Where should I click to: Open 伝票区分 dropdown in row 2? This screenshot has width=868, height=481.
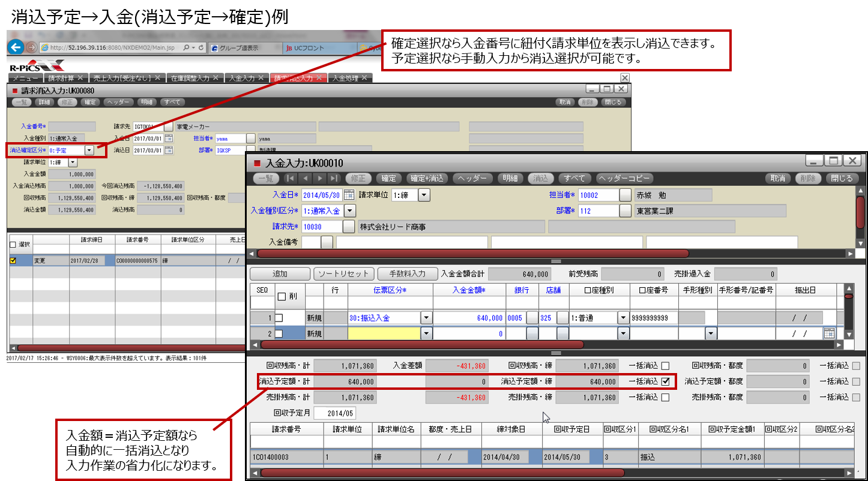pyautogui.click(x=426, y=333)
